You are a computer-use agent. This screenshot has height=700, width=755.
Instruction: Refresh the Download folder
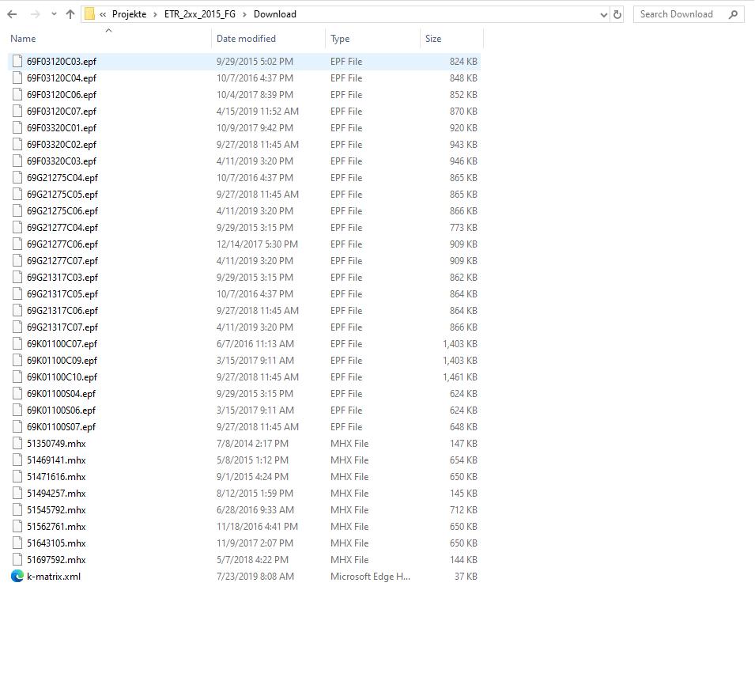coord(617,14)
